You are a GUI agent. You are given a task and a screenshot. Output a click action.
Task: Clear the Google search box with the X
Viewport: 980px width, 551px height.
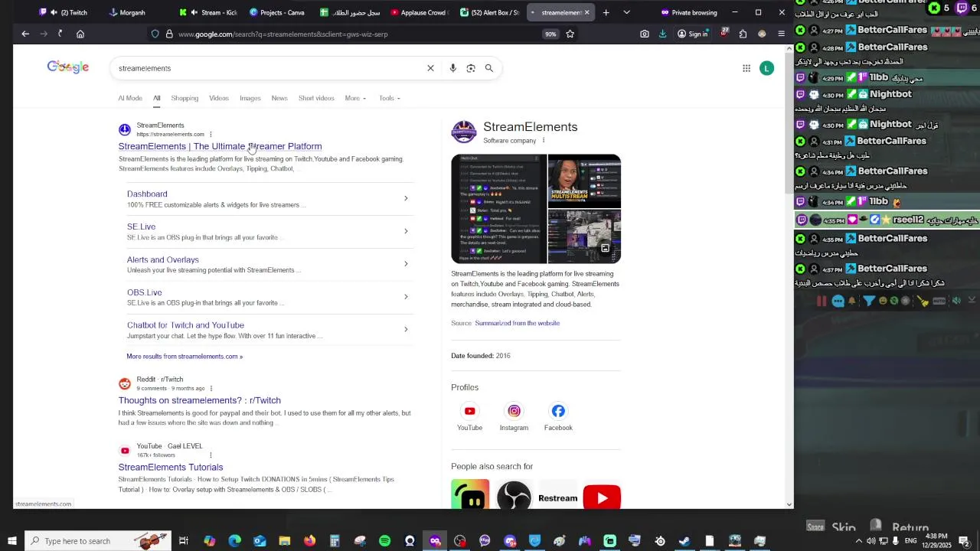[430, 68]
